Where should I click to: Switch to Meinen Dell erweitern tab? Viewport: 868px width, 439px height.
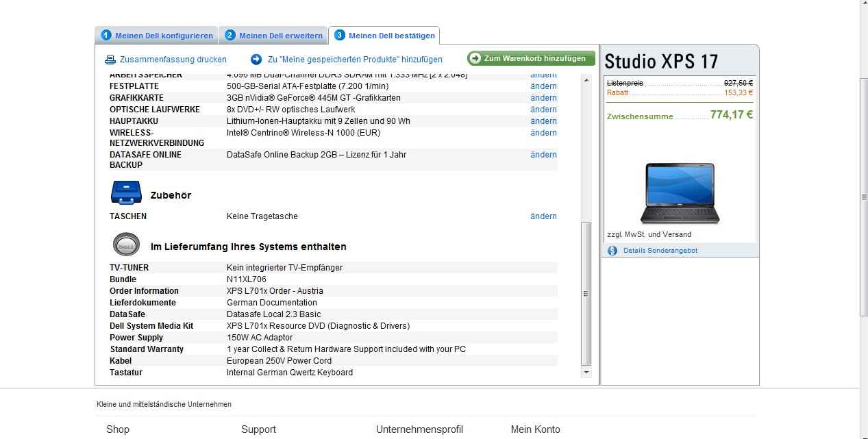273,35
